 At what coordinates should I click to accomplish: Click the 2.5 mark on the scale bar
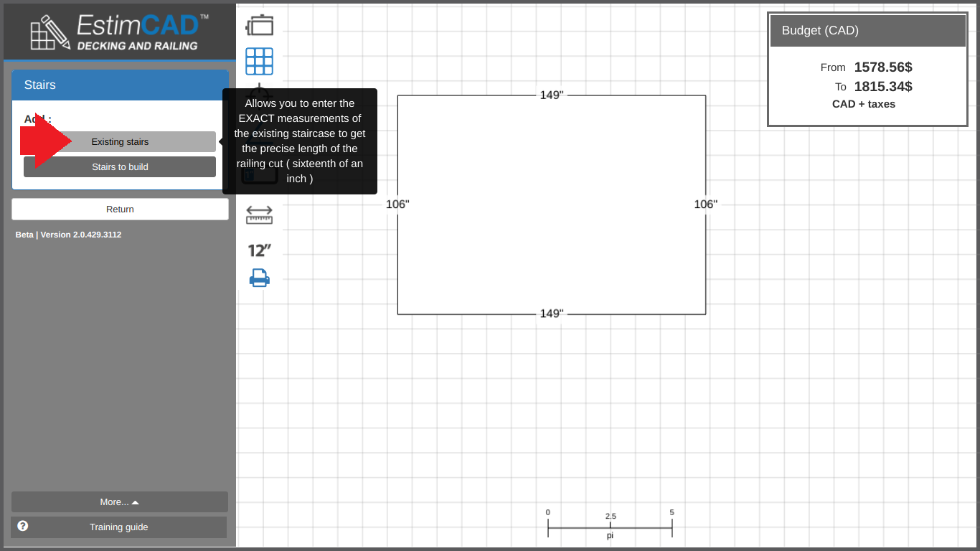coord(611,517)
